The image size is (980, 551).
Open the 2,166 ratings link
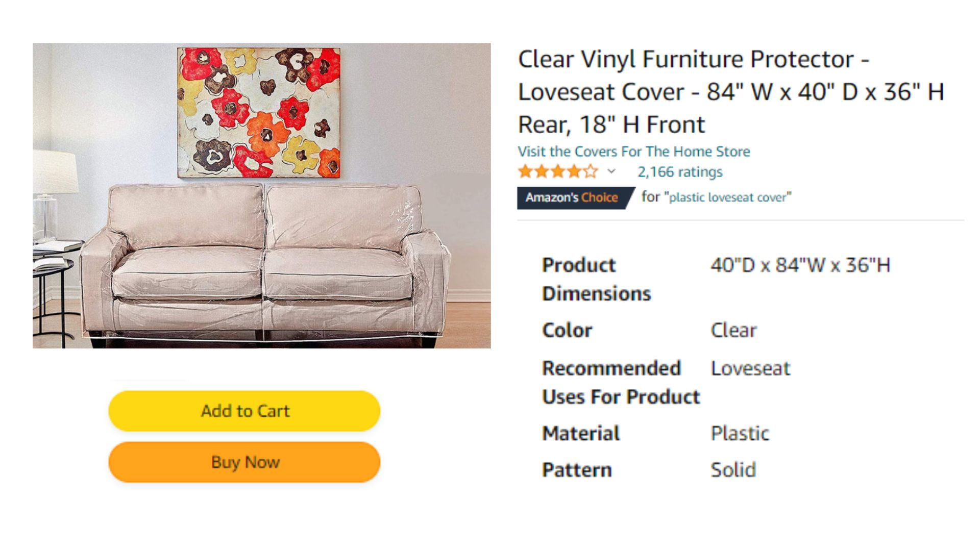click(680, 172)
